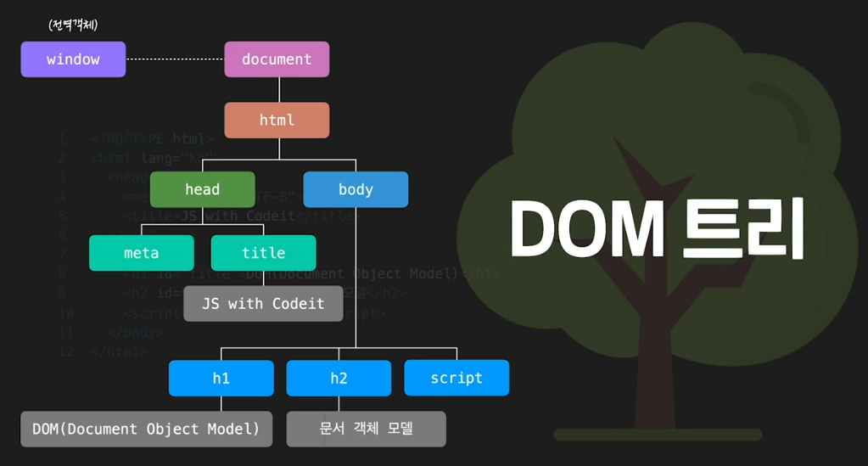
Task: Select 'DOM(Document Object Model)' gray text box
Action: point(146,430)
